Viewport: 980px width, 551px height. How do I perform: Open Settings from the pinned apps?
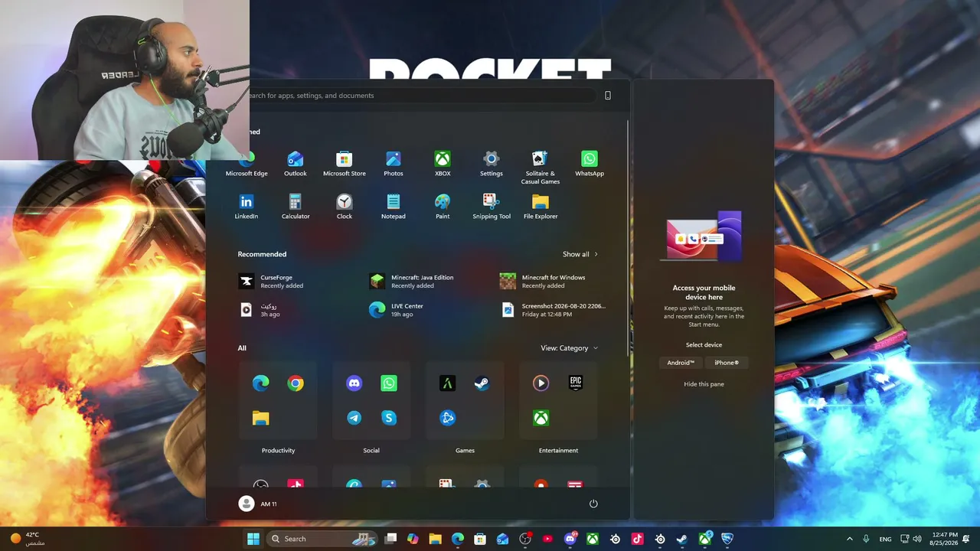(492, 165)
